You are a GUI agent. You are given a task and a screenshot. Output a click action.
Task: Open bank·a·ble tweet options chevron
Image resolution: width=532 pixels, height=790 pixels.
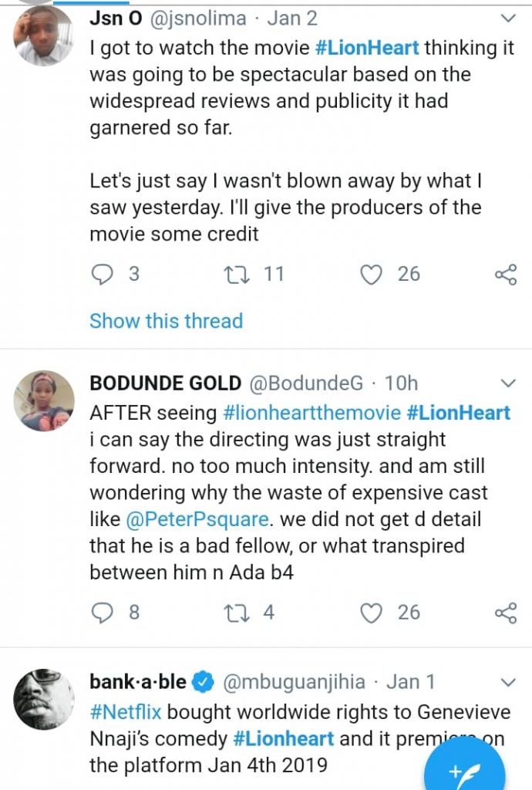(x=507, y=682)
